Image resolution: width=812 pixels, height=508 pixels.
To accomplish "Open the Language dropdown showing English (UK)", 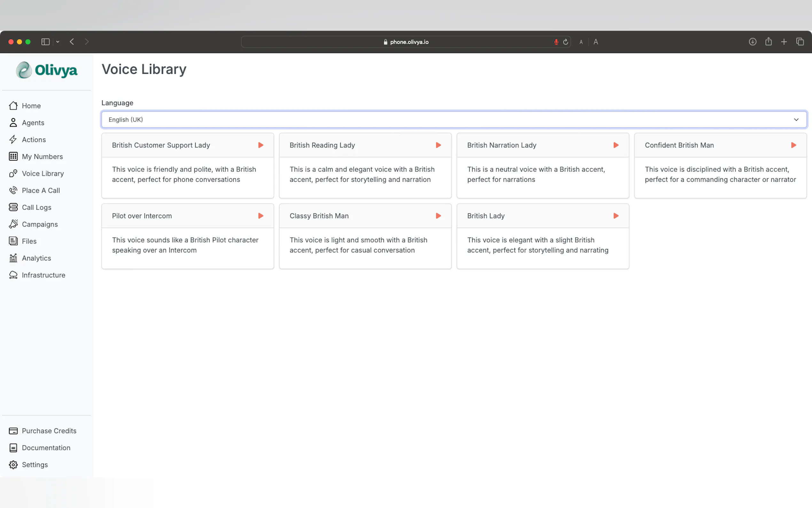I will pyautogui.click(x=454, y=120).
